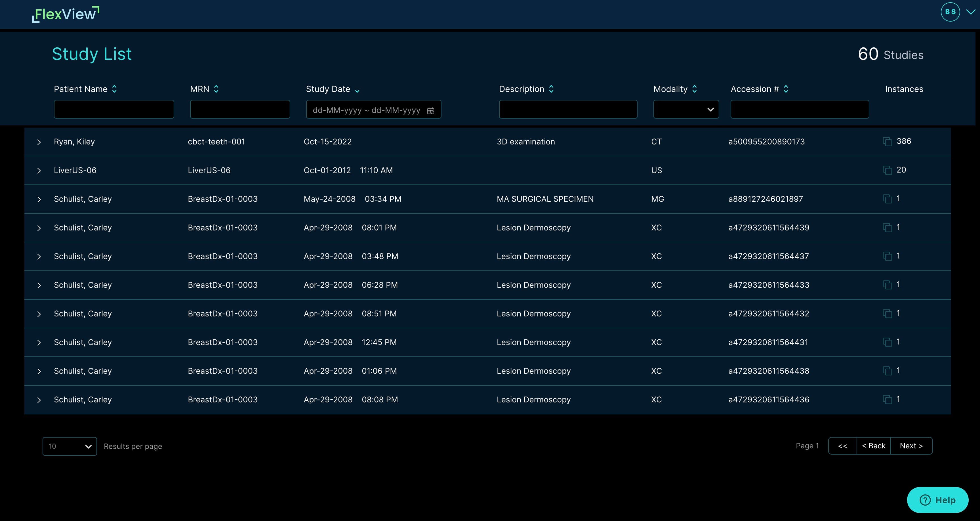Screen dimensions: 980x521
Task: Click instances icon for MA SURGICAL SPECIMEN row
Action: click(887, 199)
